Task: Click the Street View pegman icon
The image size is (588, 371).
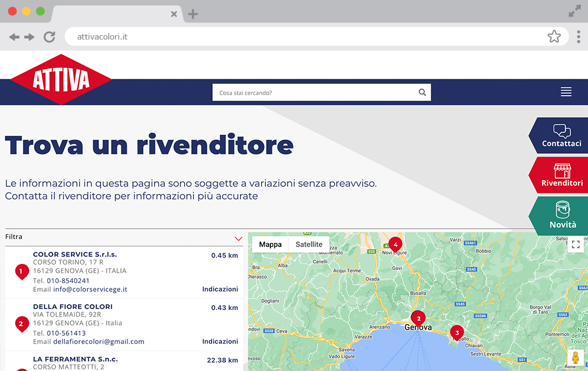Action: tap(575, 357)
